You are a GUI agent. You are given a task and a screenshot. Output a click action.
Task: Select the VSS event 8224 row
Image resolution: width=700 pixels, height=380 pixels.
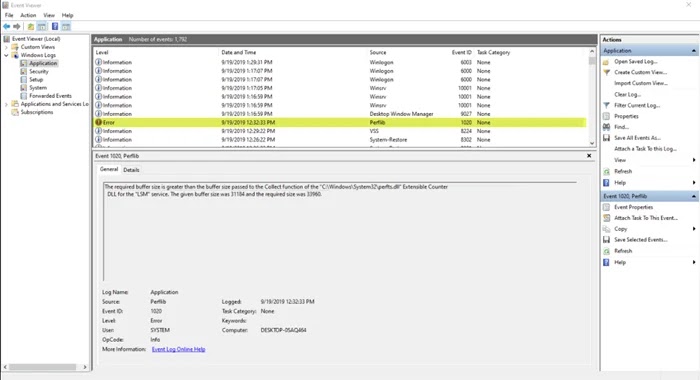pyautogui.click(x=340, y=131)
